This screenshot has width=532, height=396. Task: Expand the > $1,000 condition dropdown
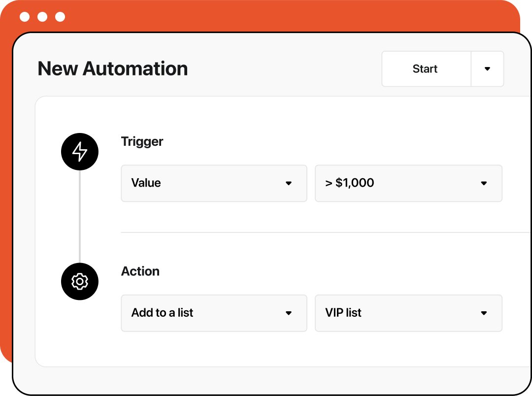(x=408, y=183)
